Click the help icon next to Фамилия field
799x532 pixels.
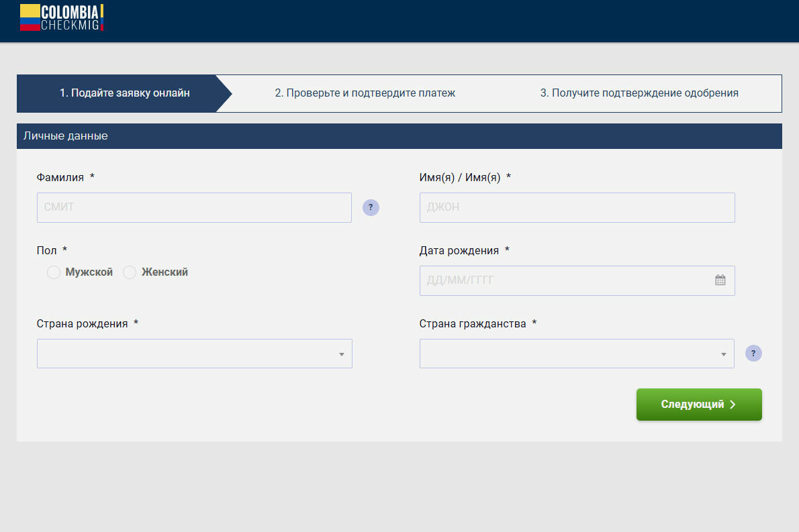[x=371, y=207]
